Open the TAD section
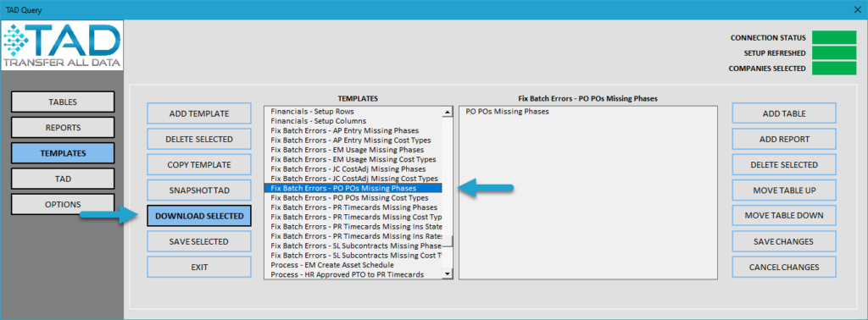 63,179
